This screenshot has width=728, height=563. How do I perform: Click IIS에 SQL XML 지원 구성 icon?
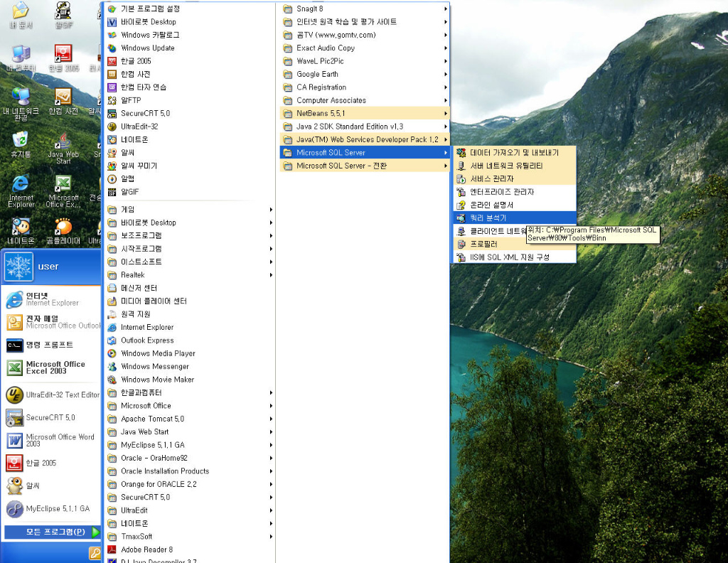click(x=461, y=257)
